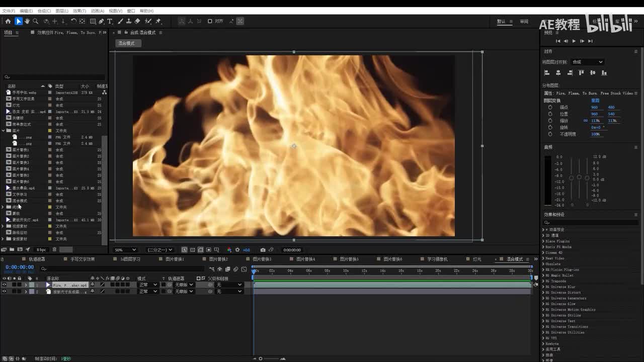This screenshot has height=362, width=644.
Task: Toggle the rotation 旋转 stopwatch
Action: click(x=550, y=127)
